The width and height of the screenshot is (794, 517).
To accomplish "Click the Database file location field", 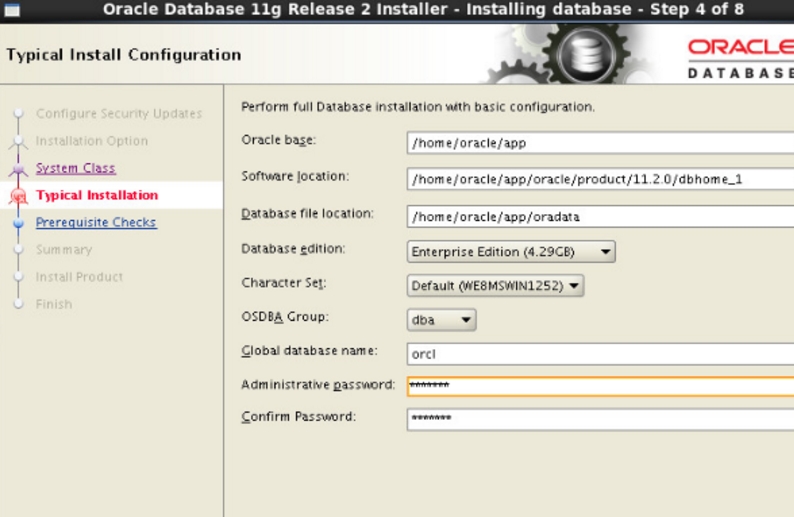I will (x=600, y=217).
